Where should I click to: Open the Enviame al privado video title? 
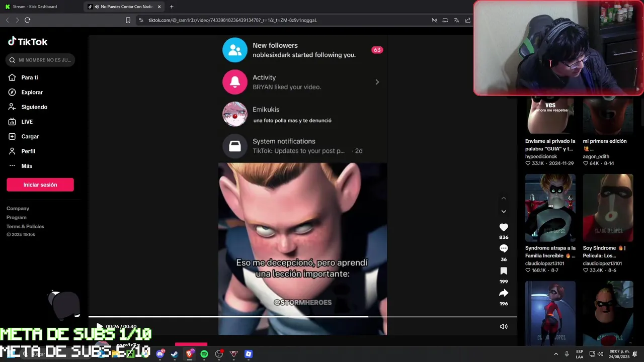click(550, 145)
